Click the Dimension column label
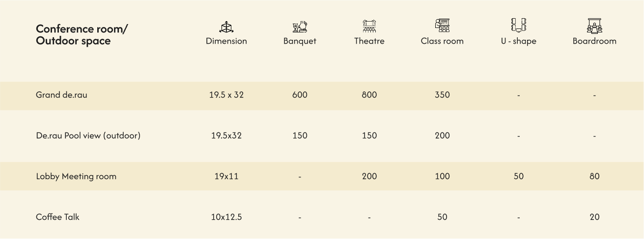Viewport: 644px width, 239px height. click(x=226, y=41)
